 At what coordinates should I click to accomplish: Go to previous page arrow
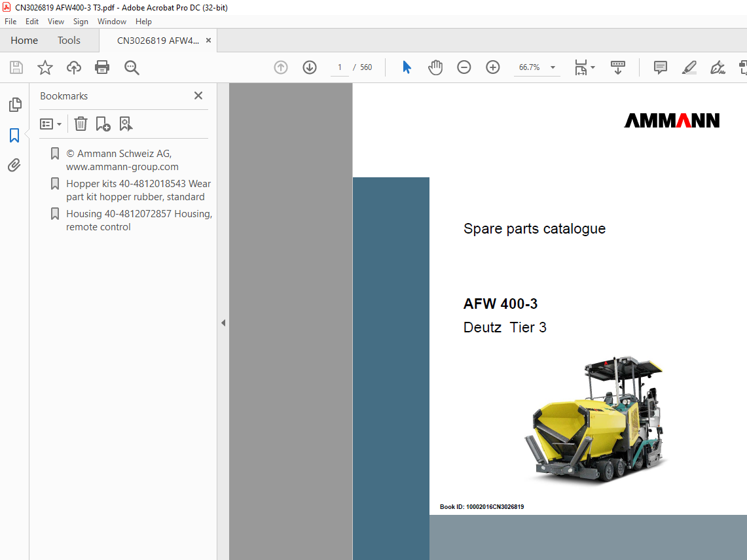click(281, 67)
